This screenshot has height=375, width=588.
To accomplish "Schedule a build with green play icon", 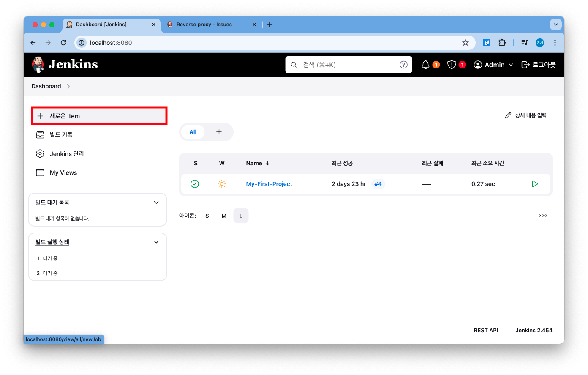I will 535,184.
